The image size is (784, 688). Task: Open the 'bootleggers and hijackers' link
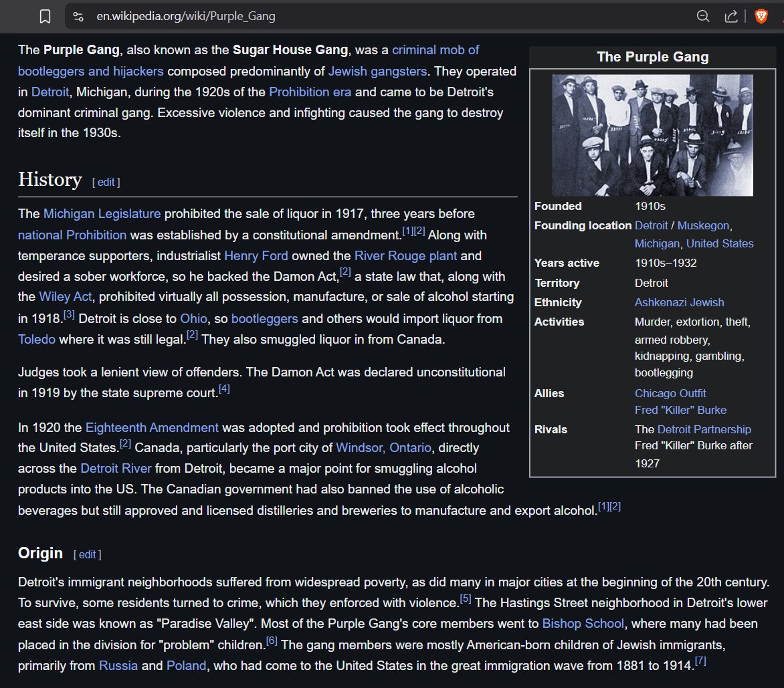(90, 72)
